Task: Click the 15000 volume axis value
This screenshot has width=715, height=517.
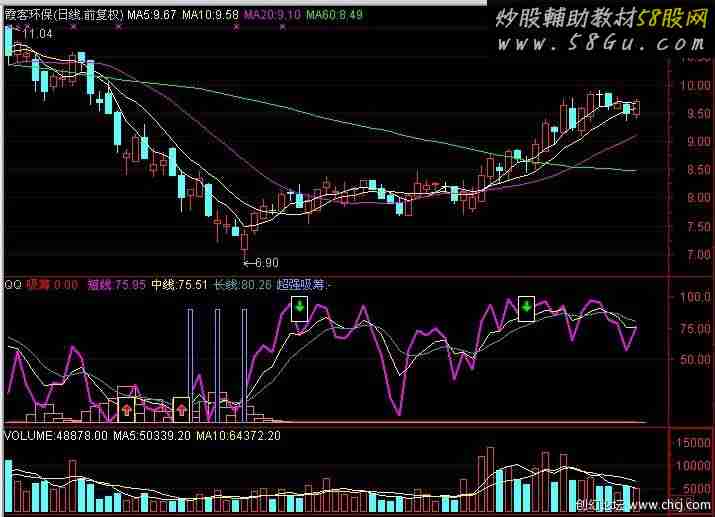Action: pyautogui.click(x=695, y=443)
